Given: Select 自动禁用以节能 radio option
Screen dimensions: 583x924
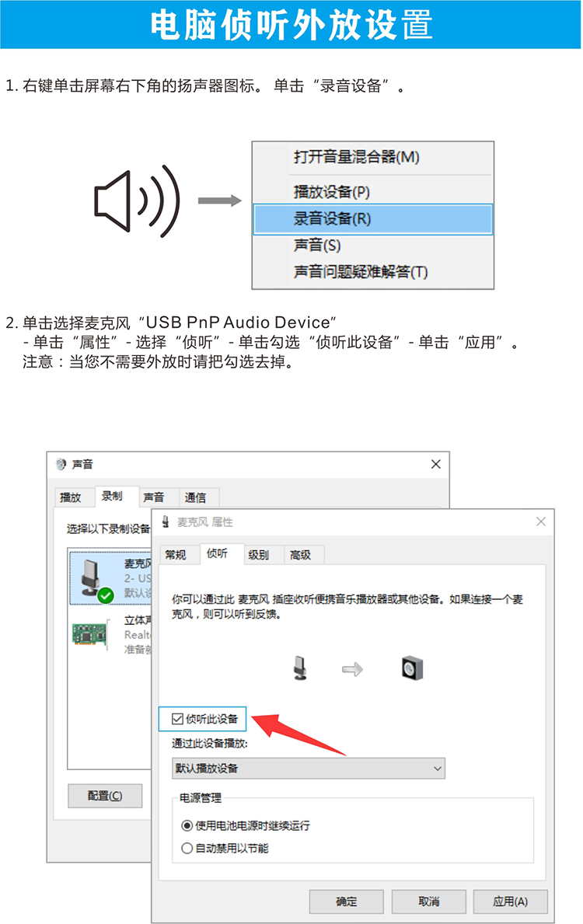Looking at the screenshot, I should point(187,848).
